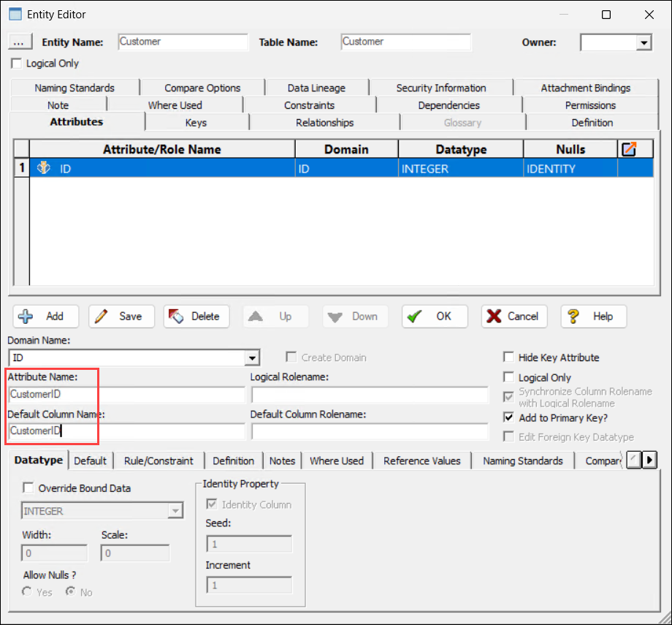Toggle Hide Key Attribute checkbox
This screenshot has width=672, height=625.
pyautogui.click(x=508, y=357)
